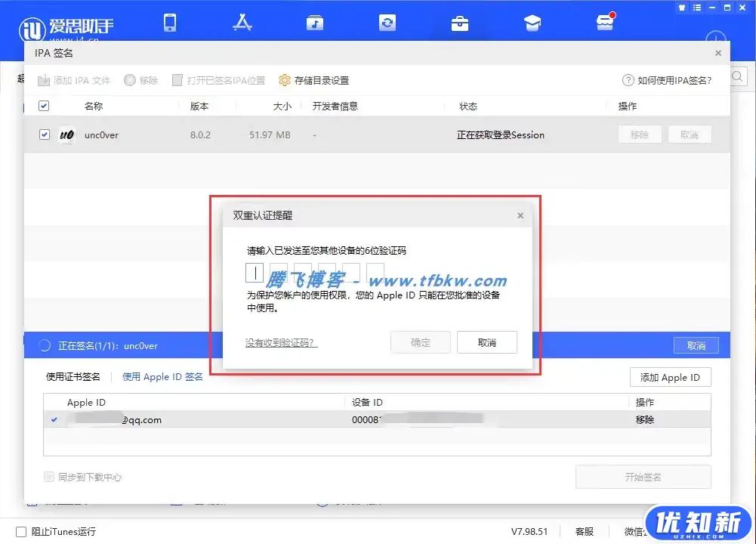Click 移除 in the Apple ID row
Screen dimensions: 756x544
[645, 419]
